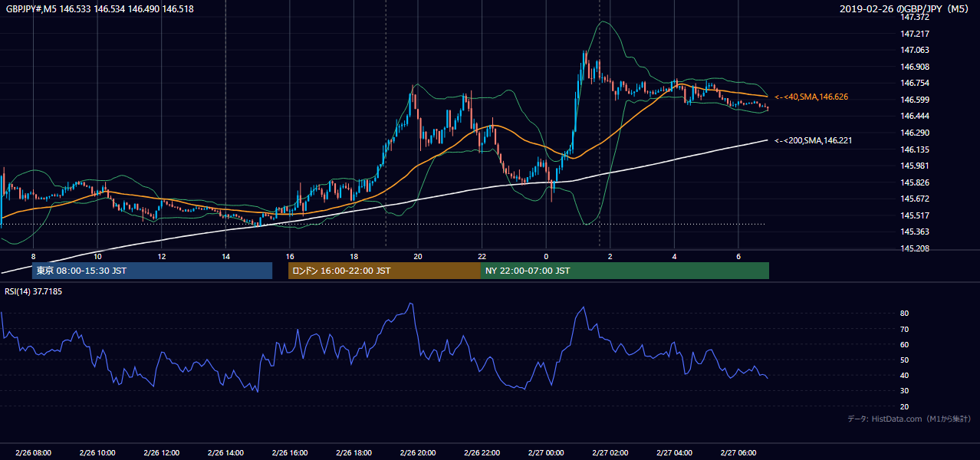Click price axis value 146.908

pyautogui.click(x=914, y=67)
